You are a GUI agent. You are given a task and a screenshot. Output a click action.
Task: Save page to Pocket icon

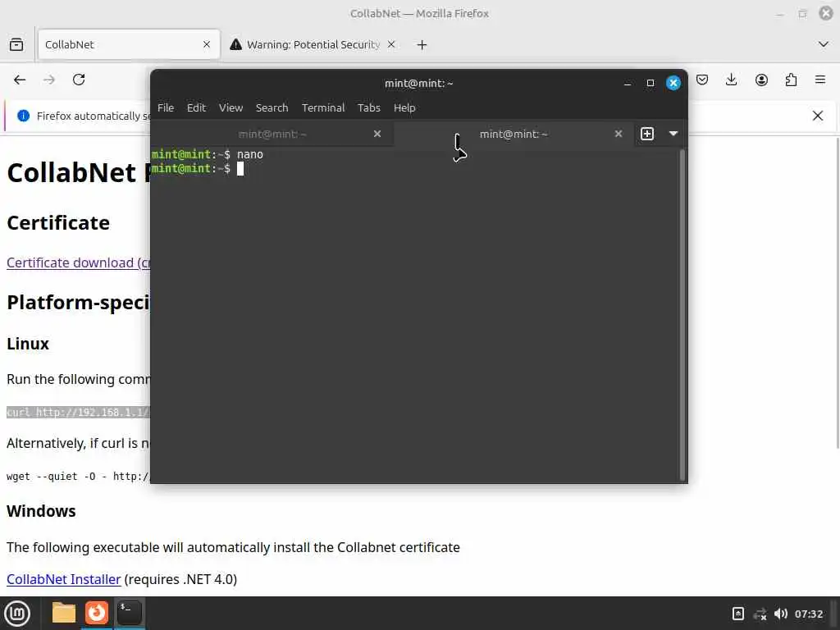coord(702,80)
